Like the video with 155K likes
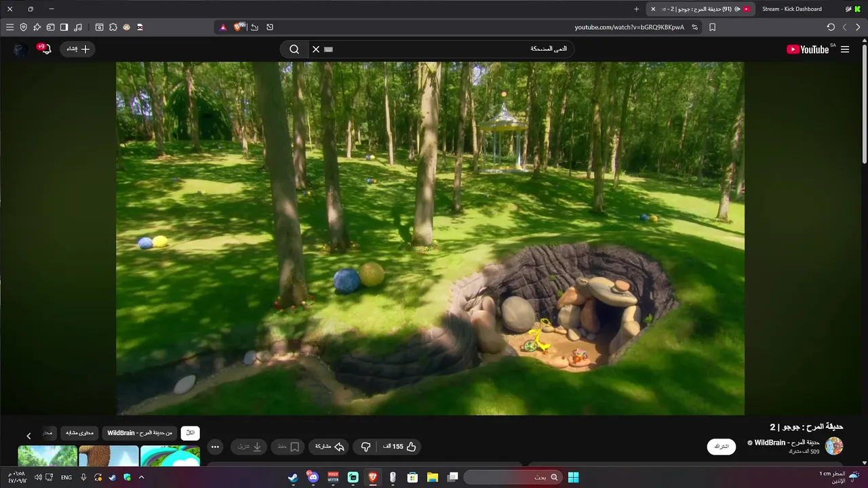Image resolution: width=868 pixels, height=488 pixels. (x=399, y=447)
